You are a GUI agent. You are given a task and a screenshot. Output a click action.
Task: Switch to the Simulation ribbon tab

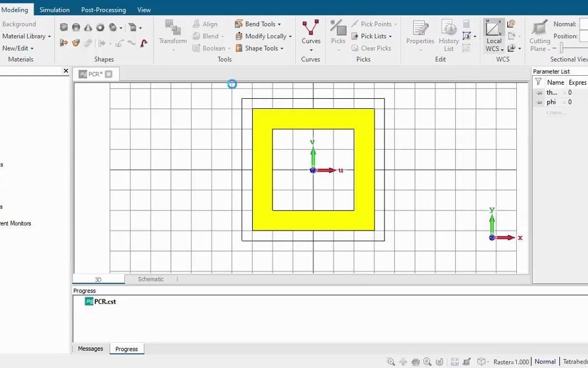(54, 10)
